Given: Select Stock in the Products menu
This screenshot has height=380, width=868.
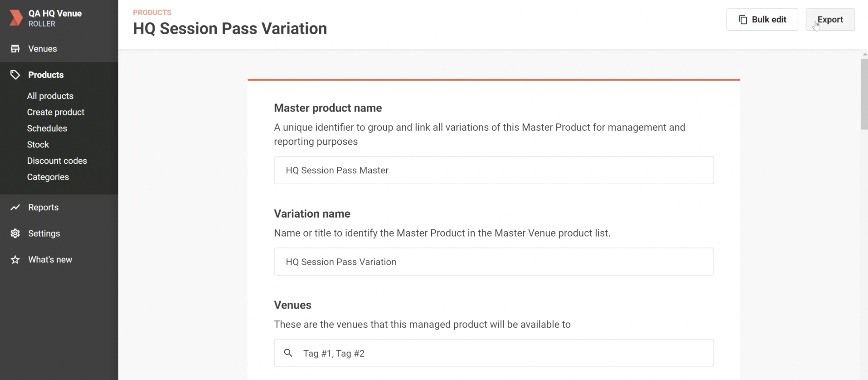Looking at the screenshot, I should [38, 144].
